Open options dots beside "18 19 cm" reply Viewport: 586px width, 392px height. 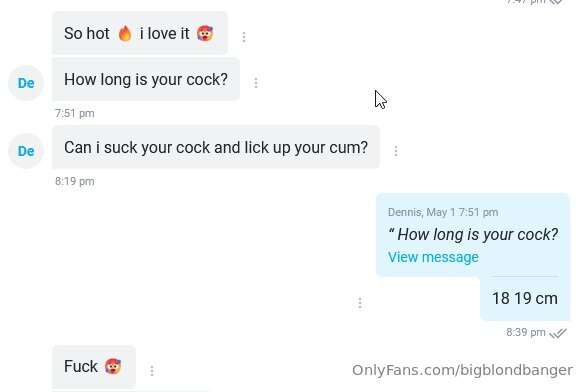[360, 303]
